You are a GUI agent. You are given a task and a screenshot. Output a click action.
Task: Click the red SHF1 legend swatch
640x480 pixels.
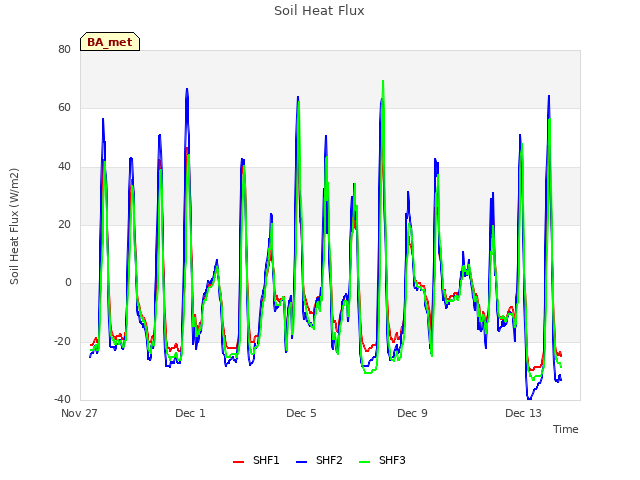coord(238,462)
